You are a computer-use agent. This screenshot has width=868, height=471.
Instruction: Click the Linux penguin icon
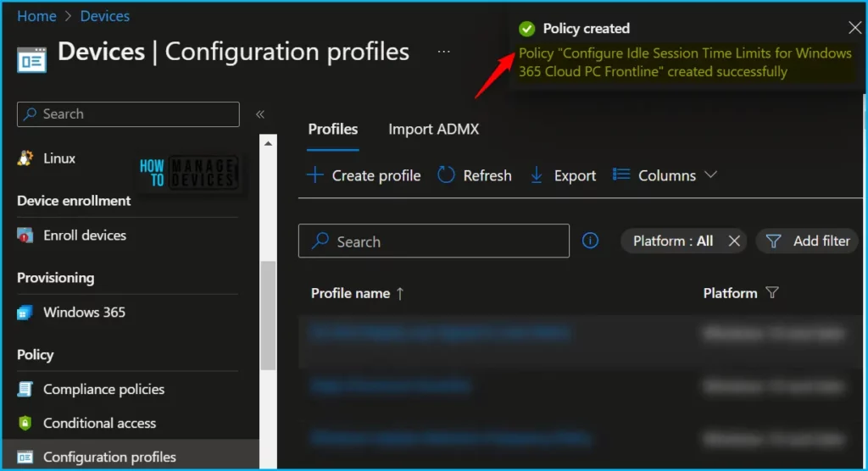coord(25,158)
